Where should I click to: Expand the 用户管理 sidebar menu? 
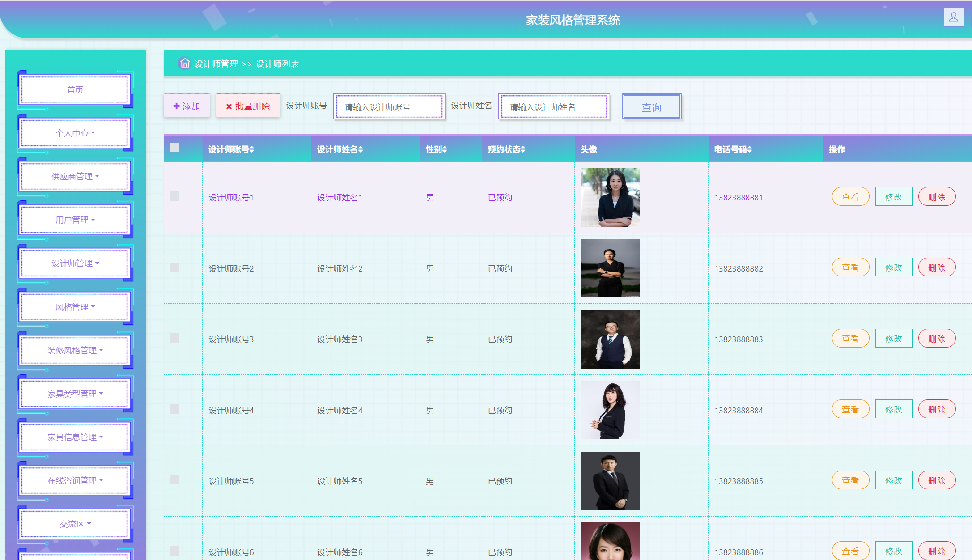pyautogui.click(x=75, y=220)
